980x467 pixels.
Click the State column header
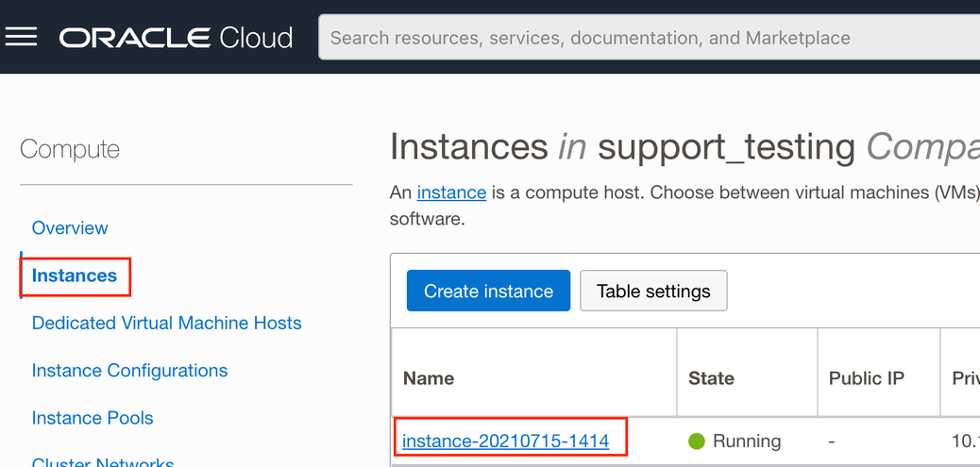point(711,378)
